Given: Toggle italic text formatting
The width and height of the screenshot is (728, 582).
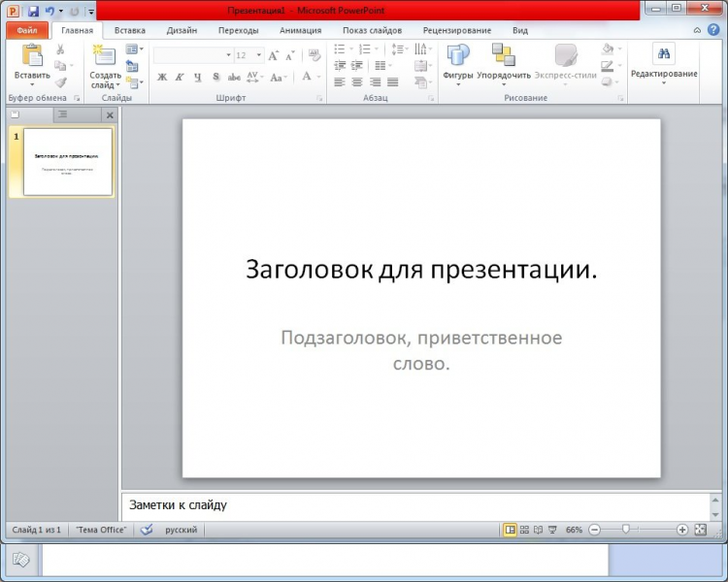Looking at the screenshot, I should [180, 77].
